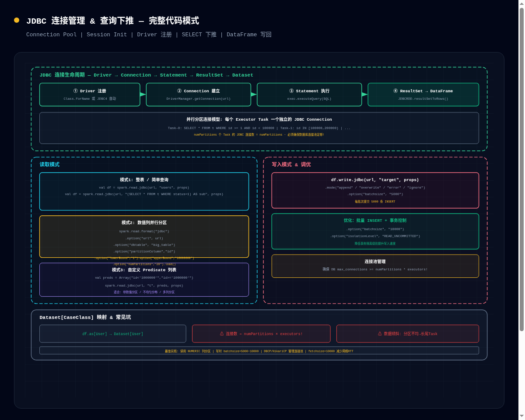The image size is (525, 420).
Task: Click the heading 优化: 批量 INSERT + 事务控制
Action: pyautogui.click(x=375, y=221)
